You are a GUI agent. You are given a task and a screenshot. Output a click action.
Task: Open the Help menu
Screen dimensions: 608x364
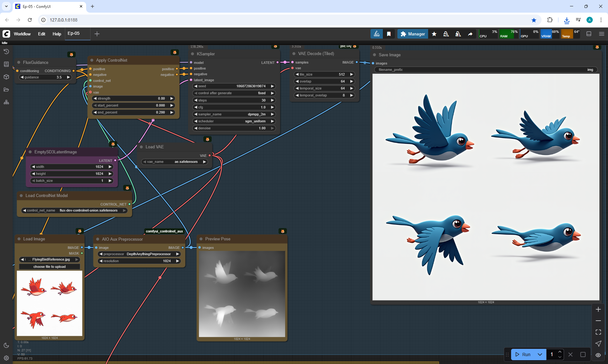pos(57,34)
